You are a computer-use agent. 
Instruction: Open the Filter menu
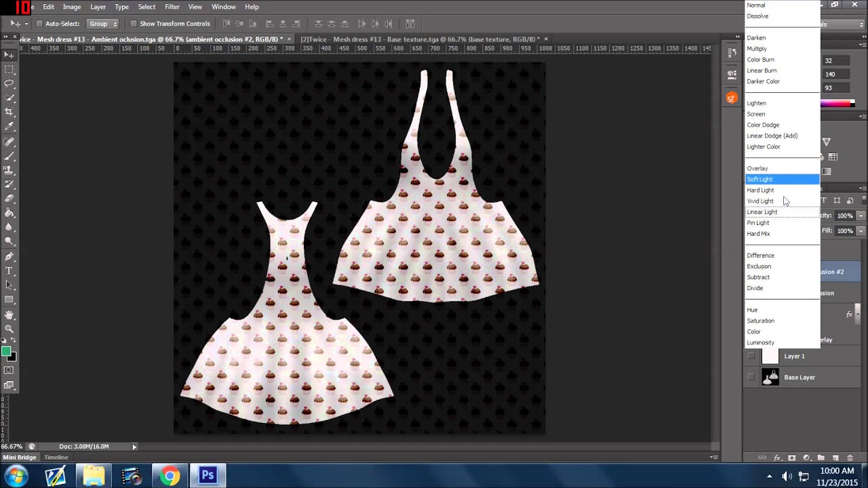click(x=172, y=7)
